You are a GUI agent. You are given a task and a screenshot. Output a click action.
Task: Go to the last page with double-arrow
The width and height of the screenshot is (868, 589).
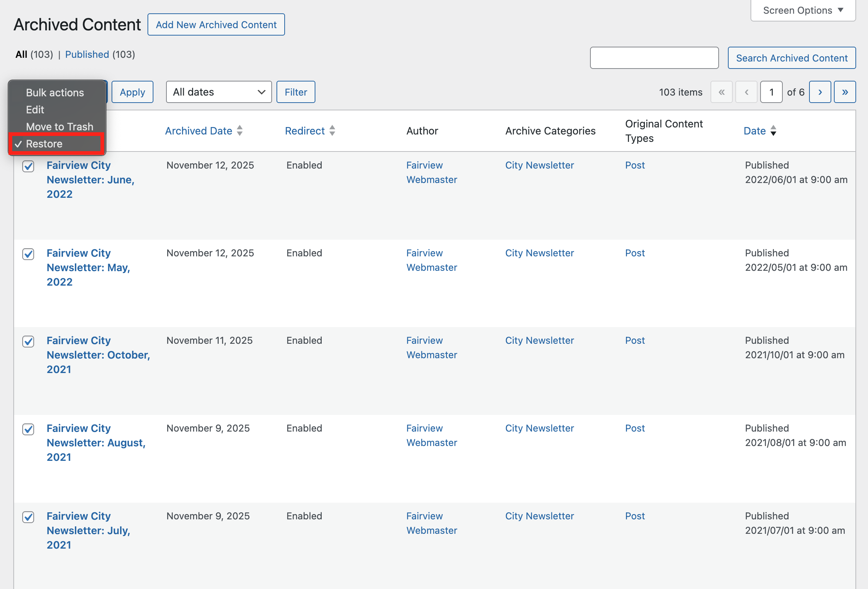click(845, 92)
